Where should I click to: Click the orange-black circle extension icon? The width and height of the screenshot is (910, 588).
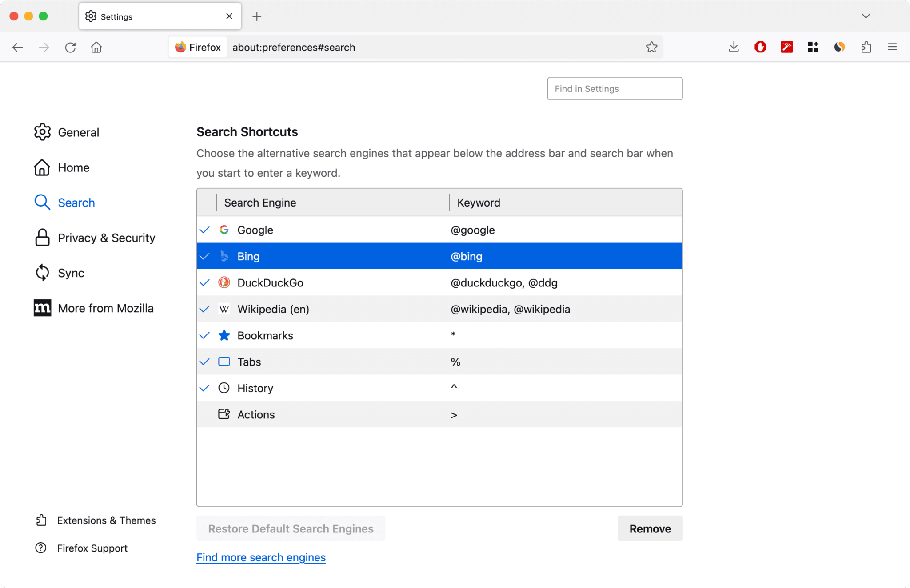[x=839, y=47]
